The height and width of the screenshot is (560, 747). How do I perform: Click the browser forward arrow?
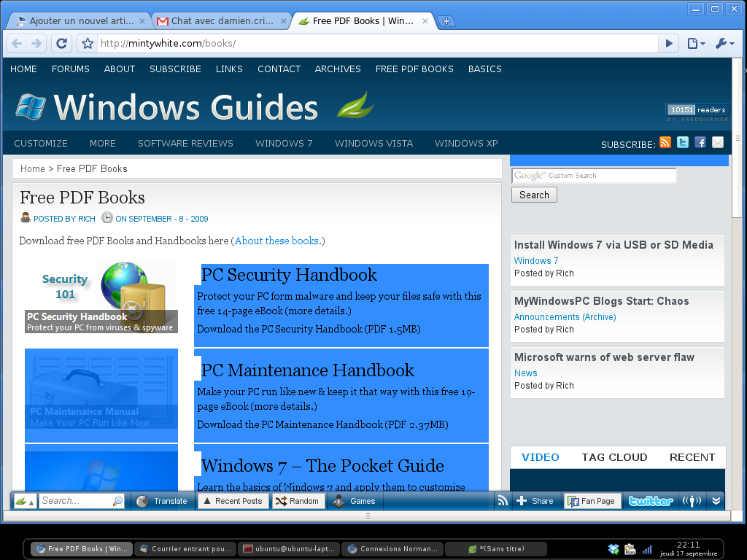point(36,44)
